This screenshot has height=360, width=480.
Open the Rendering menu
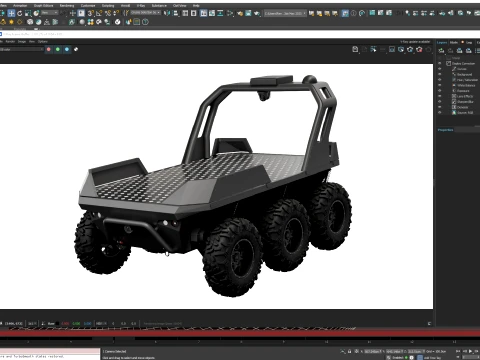click(x=67, y=6)
